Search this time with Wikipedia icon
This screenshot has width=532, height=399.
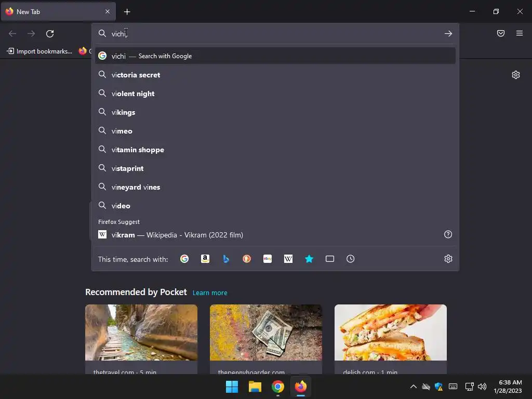coord(288,259)
